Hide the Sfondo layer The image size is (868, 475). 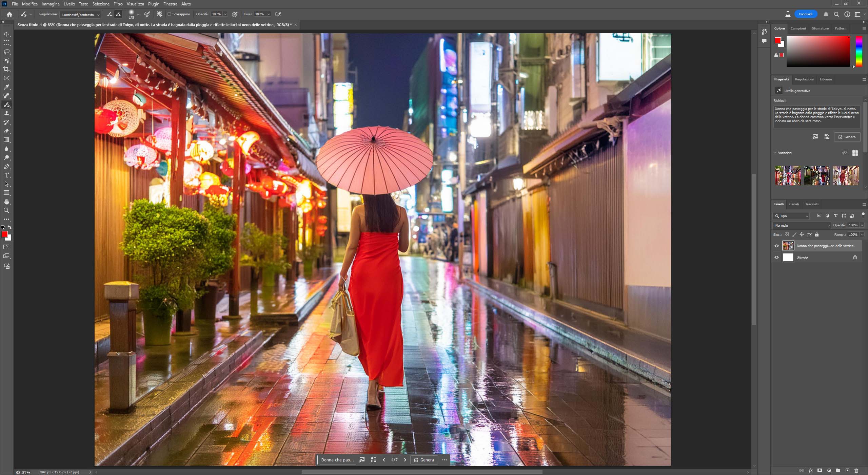[x=776, y=258]
